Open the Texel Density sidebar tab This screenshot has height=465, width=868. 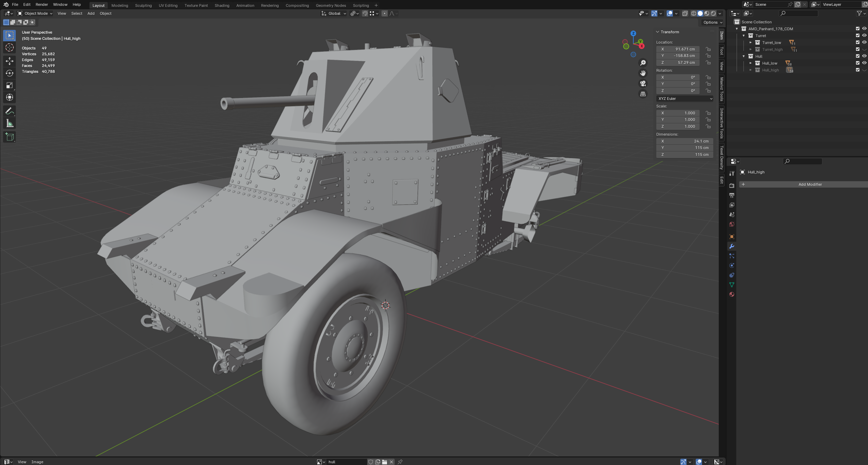(722, 158)
